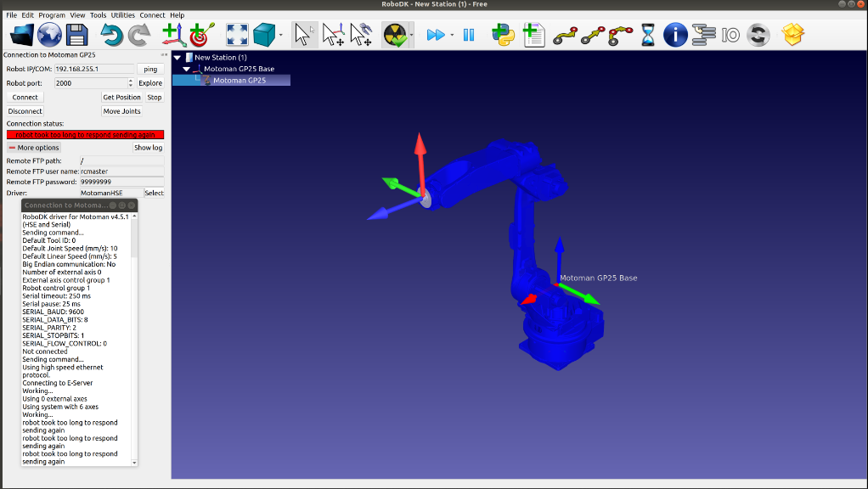Add a Python program from the toolbar

[504, 35]
